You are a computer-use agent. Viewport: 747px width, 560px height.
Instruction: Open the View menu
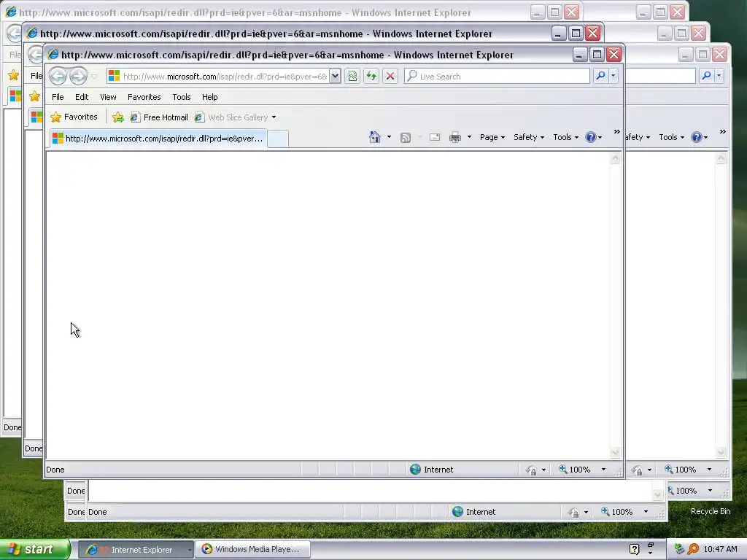[108, 97]
